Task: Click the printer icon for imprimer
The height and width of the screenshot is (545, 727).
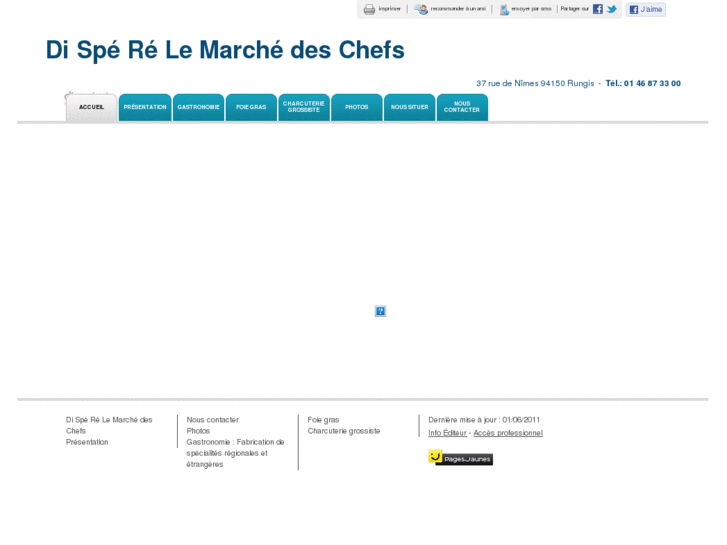Action: [x=369, y=9]
